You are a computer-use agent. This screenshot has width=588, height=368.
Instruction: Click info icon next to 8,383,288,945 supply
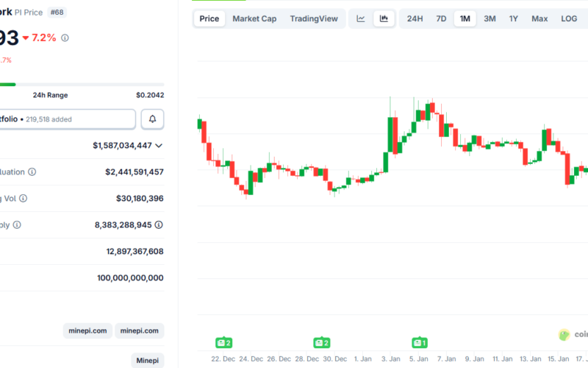click(x=159, y=224)
